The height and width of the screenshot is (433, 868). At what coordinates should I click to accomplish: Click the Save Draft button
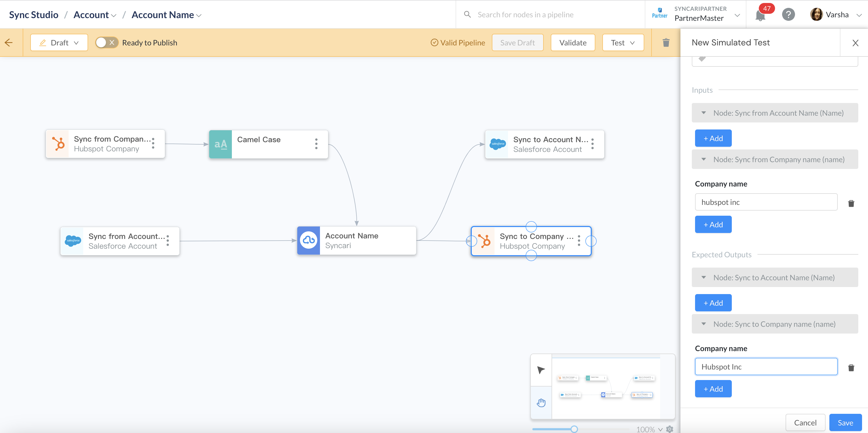(517, 42)
